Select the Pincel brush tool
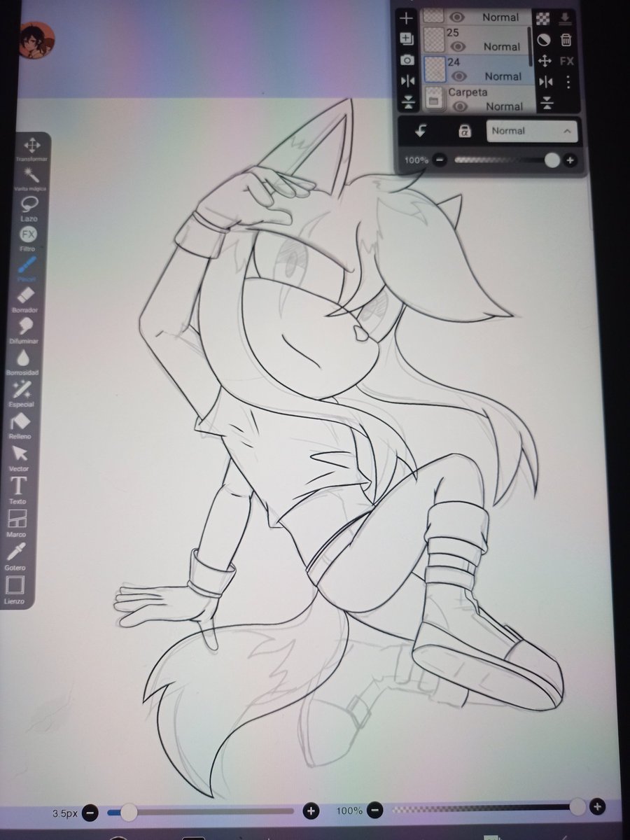 27,269
